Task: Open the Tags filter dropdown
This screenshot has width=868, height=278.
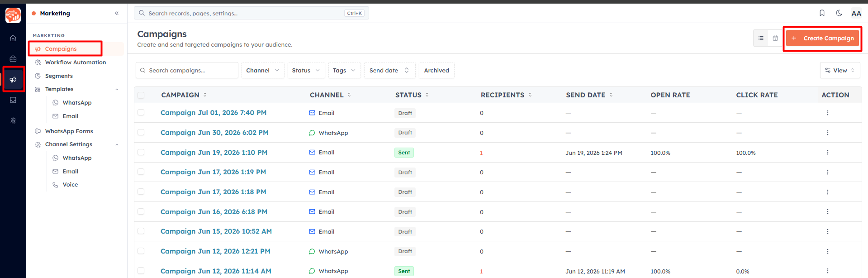Action: click(344, 70)
